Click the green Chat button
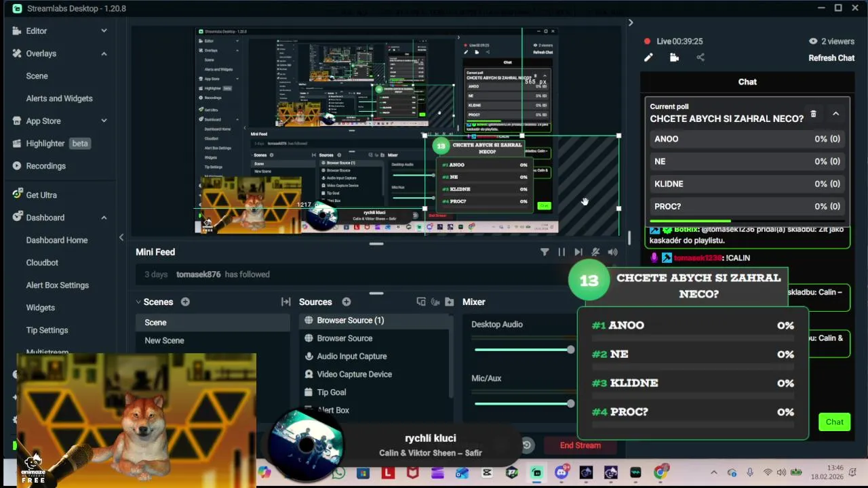Screen dimensions: 868x488 835,422
